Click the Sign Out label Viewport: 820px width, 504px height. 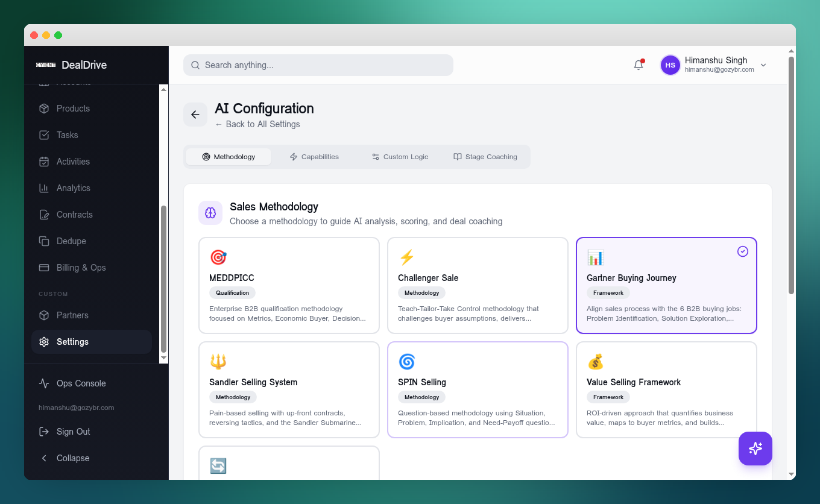pos(74,432)
